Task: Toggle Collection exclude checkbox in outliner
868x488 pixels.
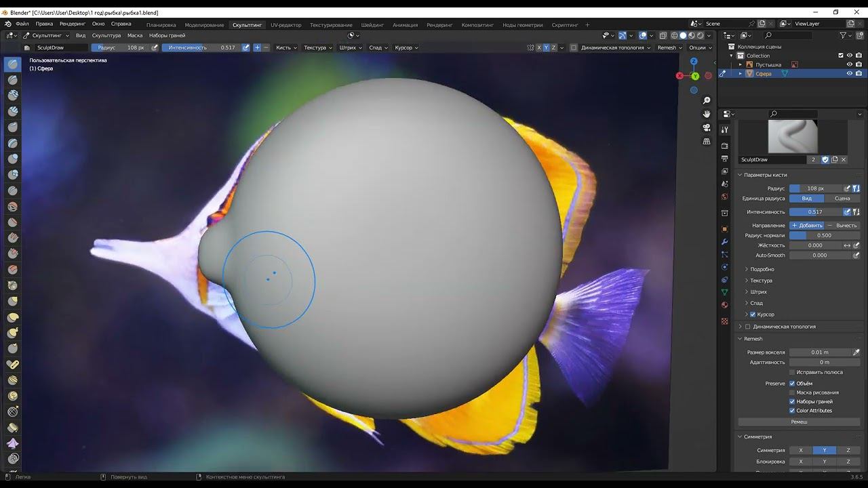Action: pyautogui.click(x=841, y=56)
